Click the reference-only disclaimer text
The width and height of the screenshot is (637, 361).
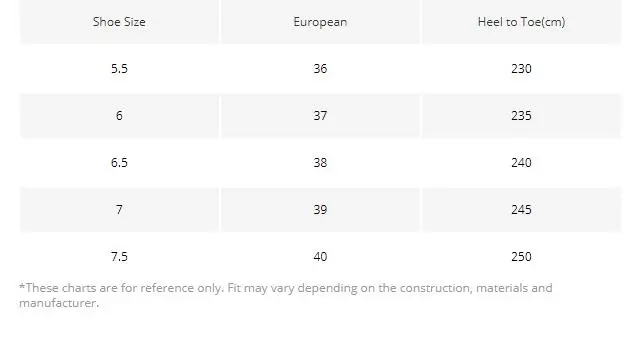point(286,295)
